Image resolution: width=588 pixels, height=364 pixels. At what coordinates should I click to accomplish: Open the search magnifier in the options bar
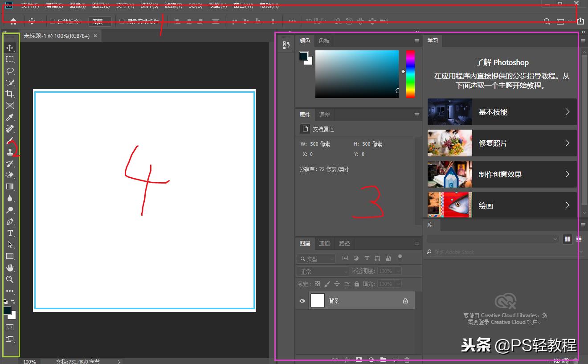[547, 21]
